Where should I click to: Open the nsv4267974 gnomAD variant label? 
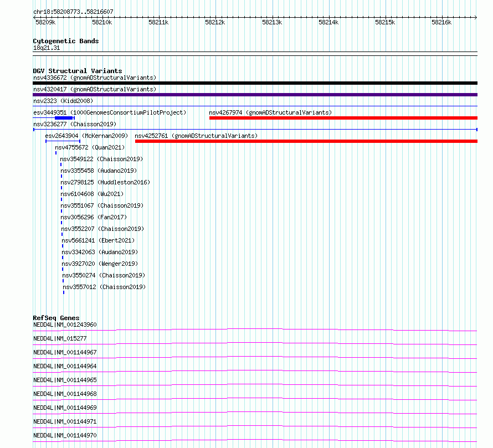point(270,112)
